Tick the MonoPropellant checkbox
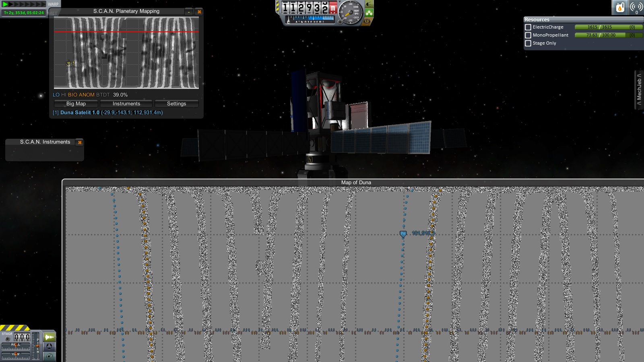 [x=528, y=35]
